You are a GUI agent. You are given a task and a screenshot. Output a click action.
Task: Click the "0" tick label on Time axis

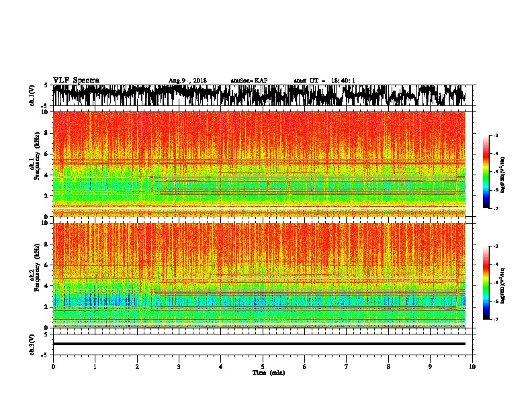coord(53,367)
